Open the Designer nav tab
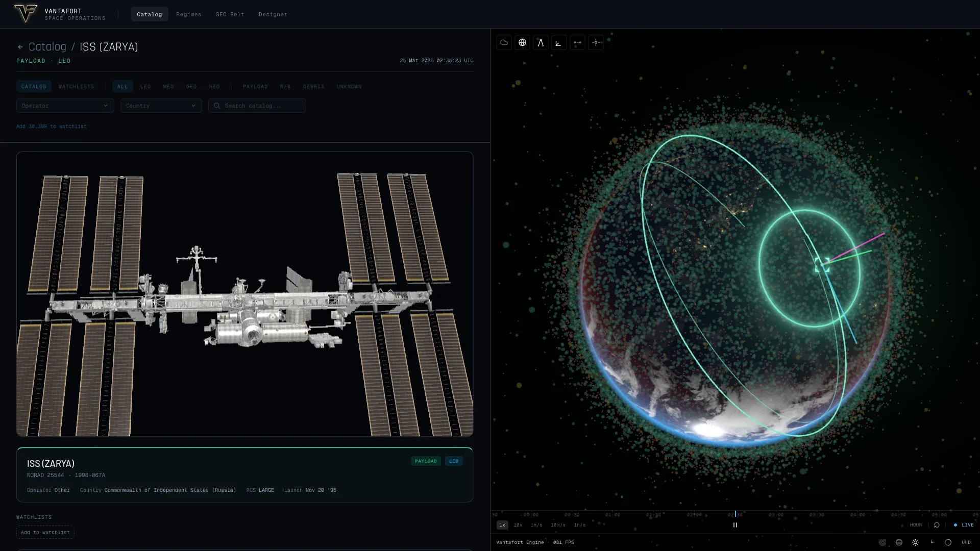 273,14
